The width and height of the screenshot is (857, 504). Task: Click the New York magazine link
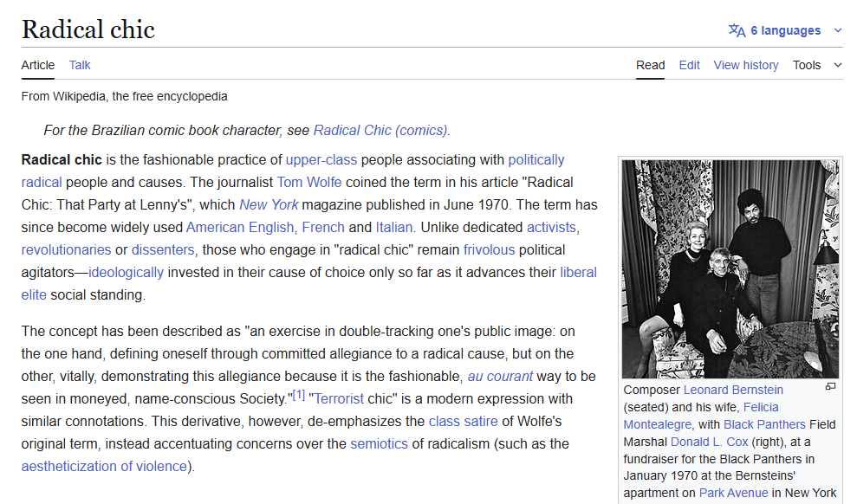tap(269, 204)
